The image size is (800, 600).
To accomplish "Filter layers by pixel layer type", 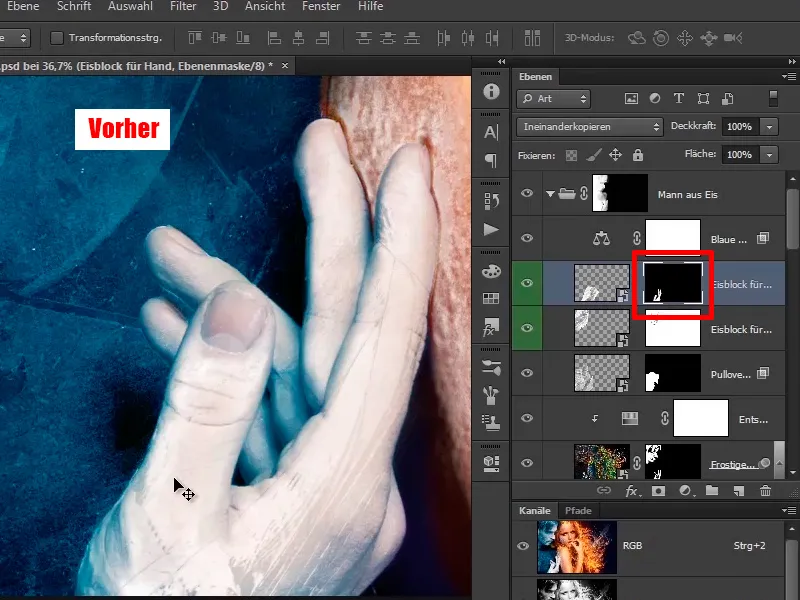I will point(631,98).
